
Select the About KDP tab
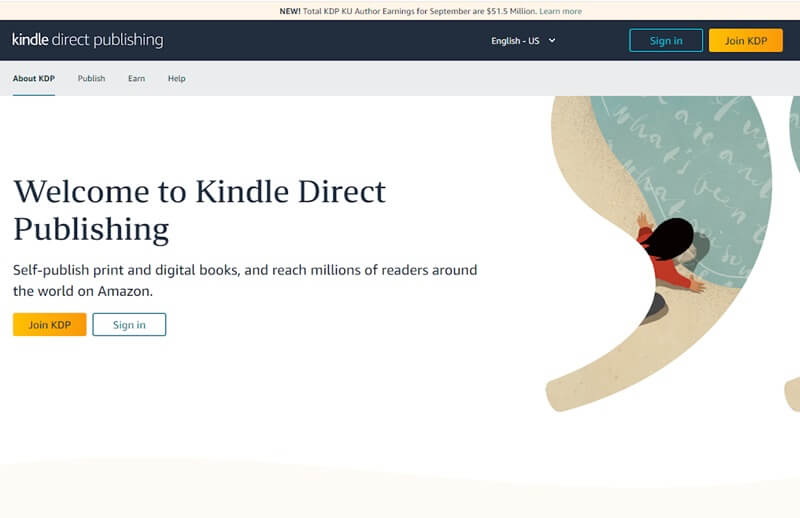click(x=34, y=79)
